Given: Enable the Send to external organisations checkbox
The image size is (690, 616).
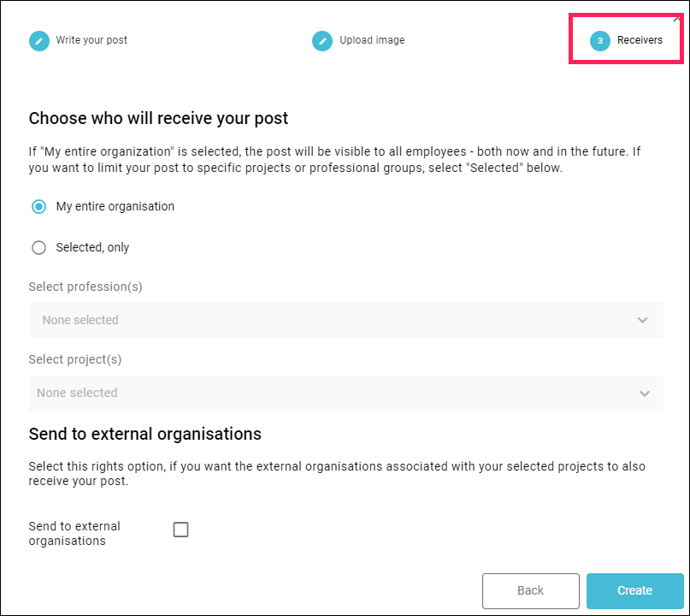Looking at the screenshot, I should pyautogui.click(x=181, y=530).
